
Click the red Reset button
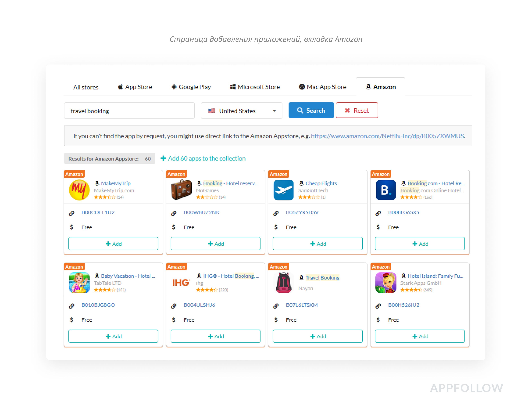coord(356,110)
